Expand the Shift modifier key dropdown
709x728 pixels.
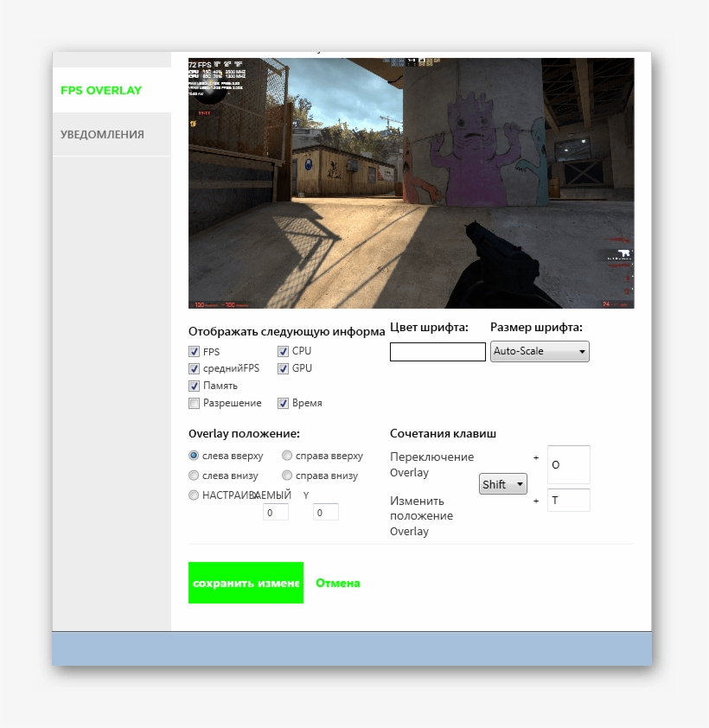pos(502,484)
